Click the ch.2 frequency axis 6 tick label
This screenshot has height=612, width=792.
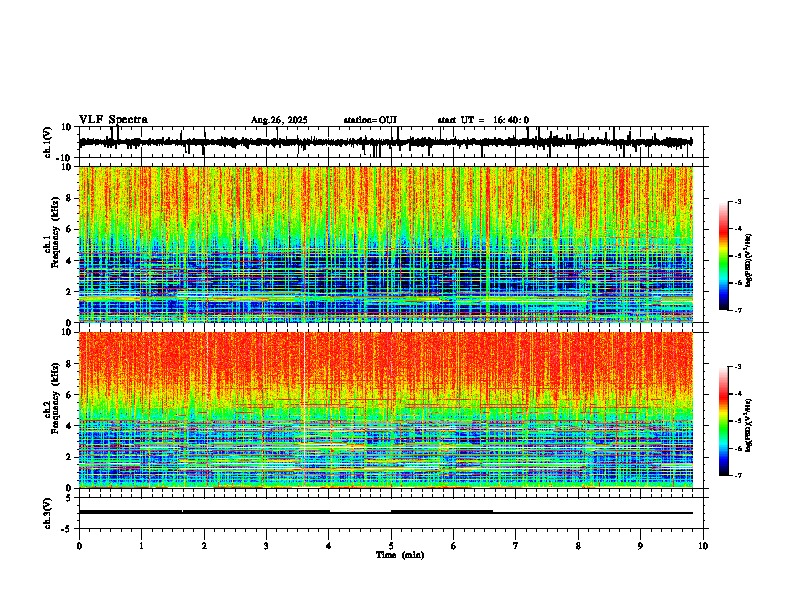(69, 395)
